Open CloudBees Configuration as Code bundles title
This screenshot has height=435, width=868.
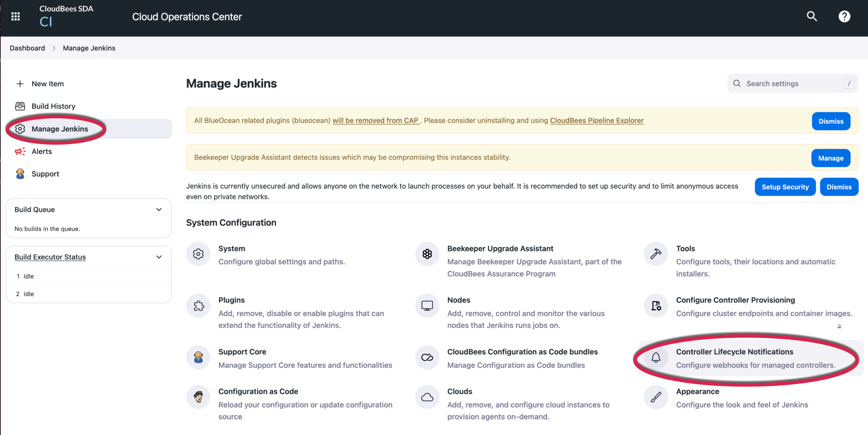[522, 352]
